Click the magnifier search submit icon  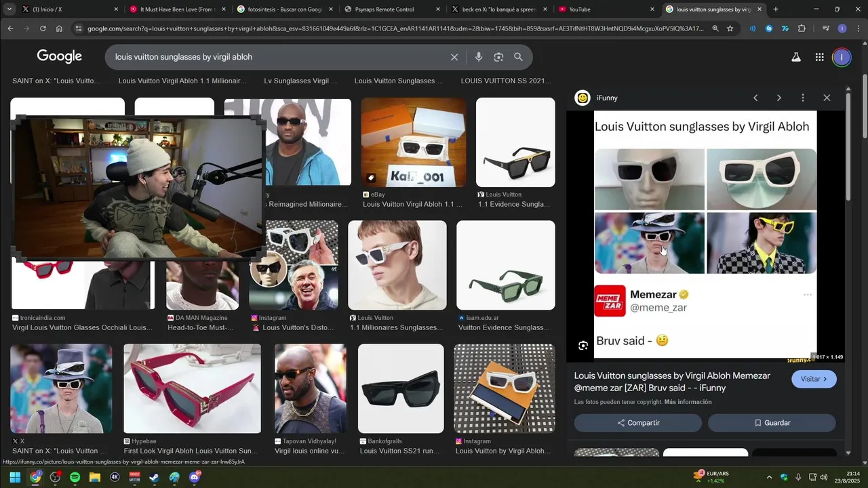coord(518,58)
